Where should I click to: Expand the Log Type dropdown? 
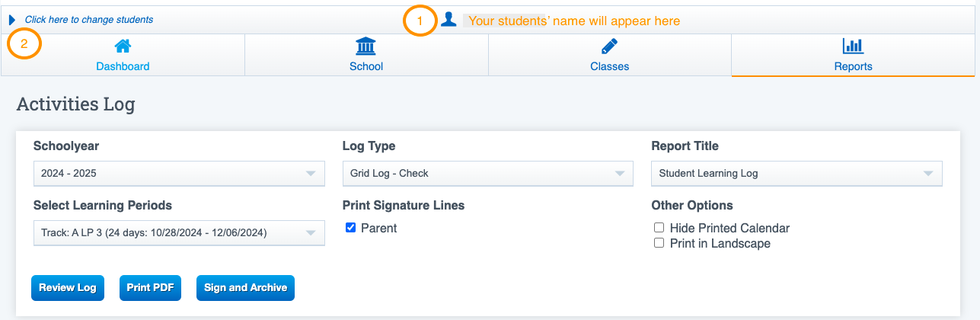coord(487,174)
